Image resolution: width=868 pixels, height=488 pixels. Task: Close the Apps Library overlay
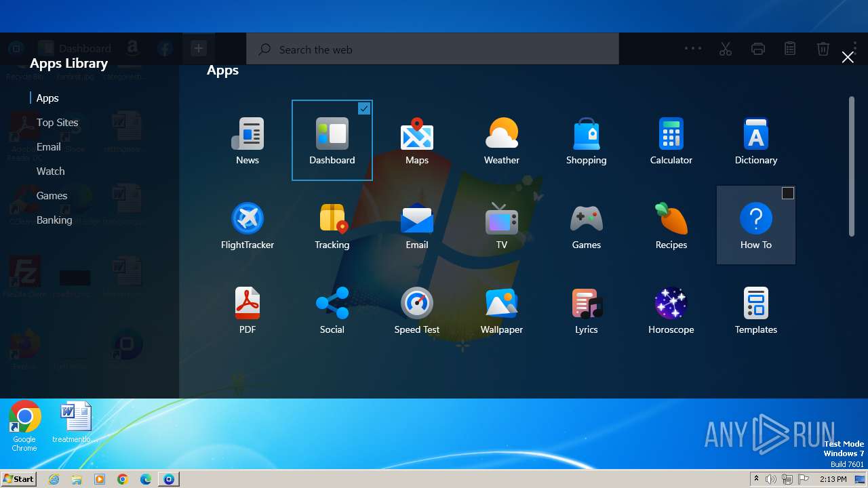848,58
